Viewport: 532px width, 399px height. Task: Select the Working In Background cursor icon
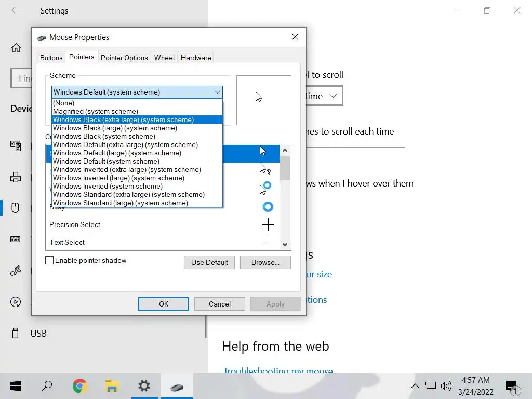click(265, 188)
